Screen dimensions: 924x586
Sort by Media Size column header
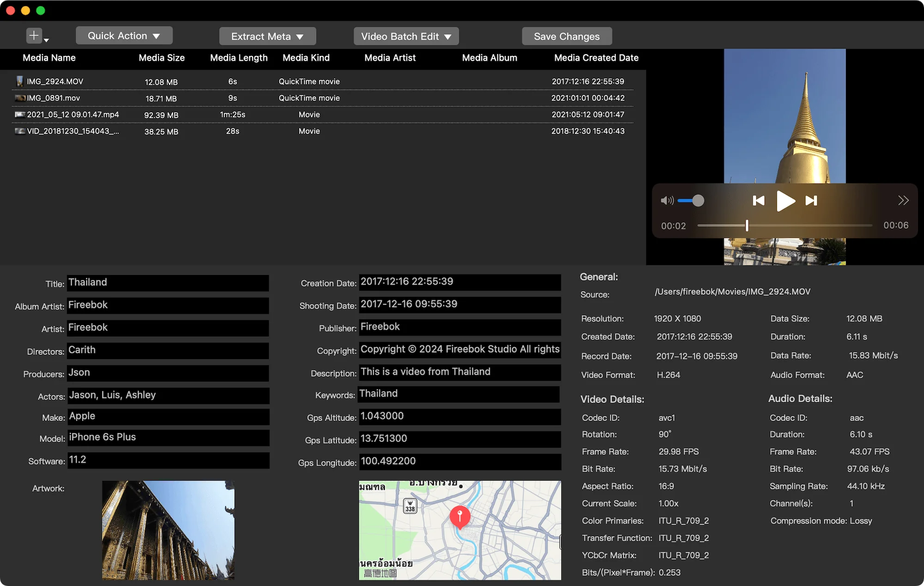[x=162, y=58]
